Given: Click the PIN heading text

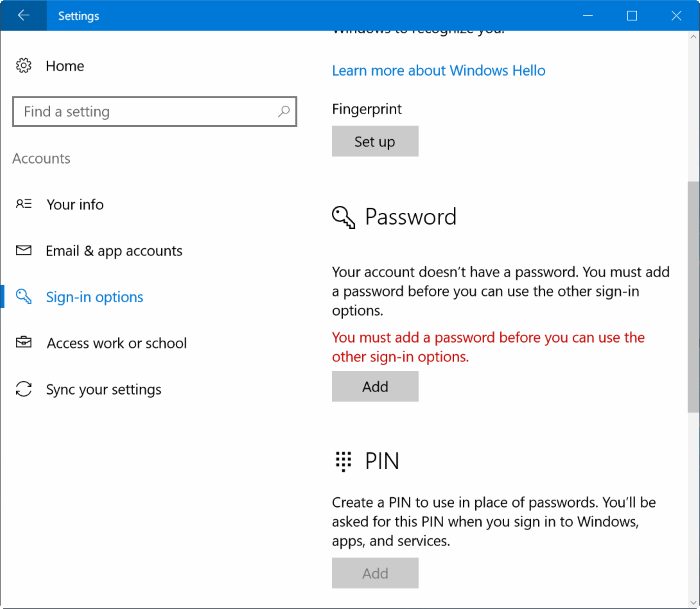Looking at the screenshot, I should [382, 461].
